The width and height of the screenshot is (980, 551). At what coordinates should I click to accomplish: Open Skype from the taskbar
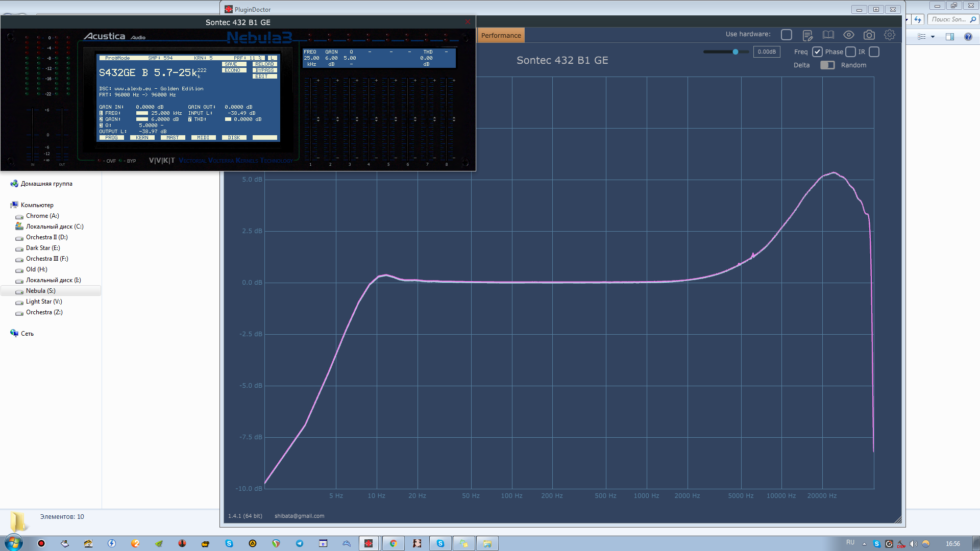(x=440, y=543)
